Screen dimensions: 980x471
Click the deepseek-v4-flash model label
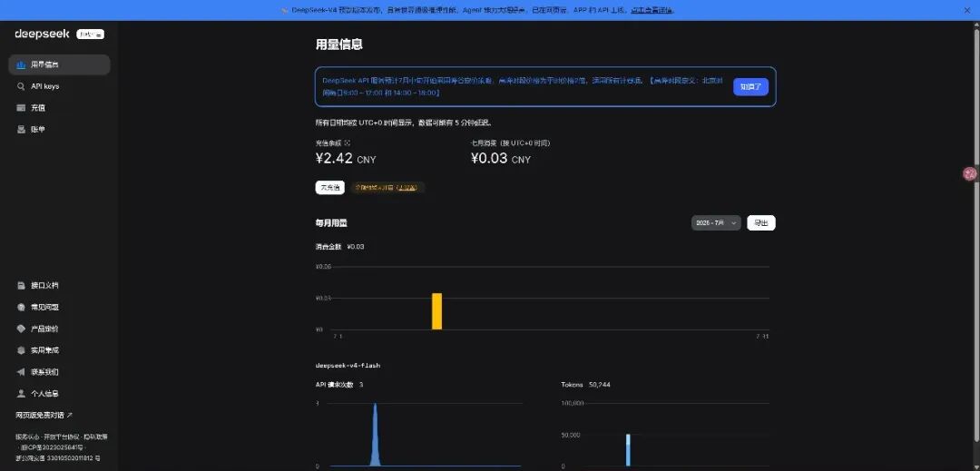[348, 365]
